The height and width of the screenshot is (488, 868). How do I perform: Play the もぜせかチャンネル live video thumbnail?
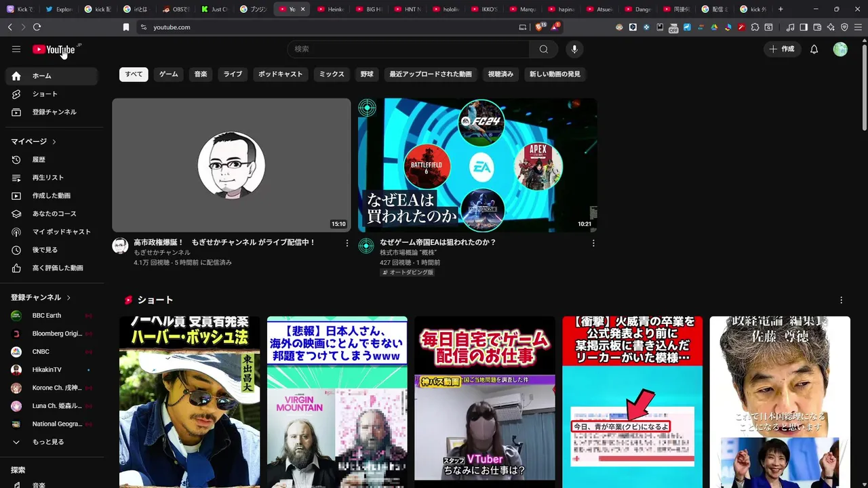231,165
